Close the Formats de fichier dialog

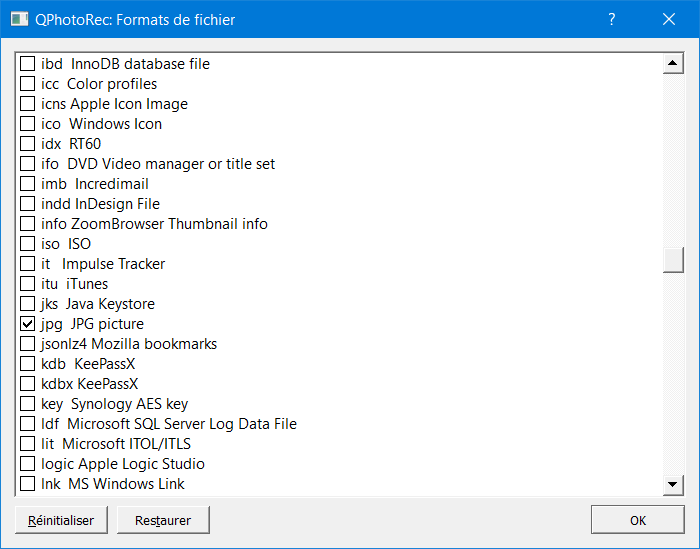click(669, 19)
